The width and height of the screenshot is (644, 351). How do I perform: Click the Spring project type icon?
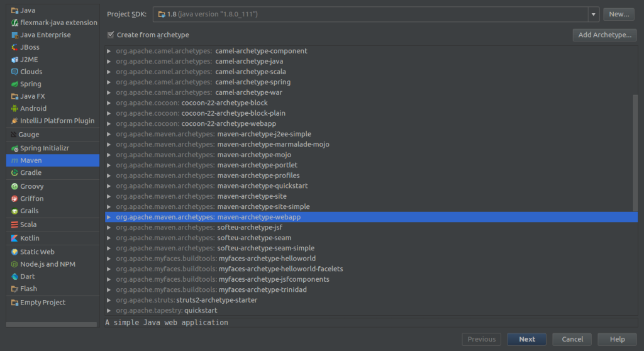pos(14,84)
